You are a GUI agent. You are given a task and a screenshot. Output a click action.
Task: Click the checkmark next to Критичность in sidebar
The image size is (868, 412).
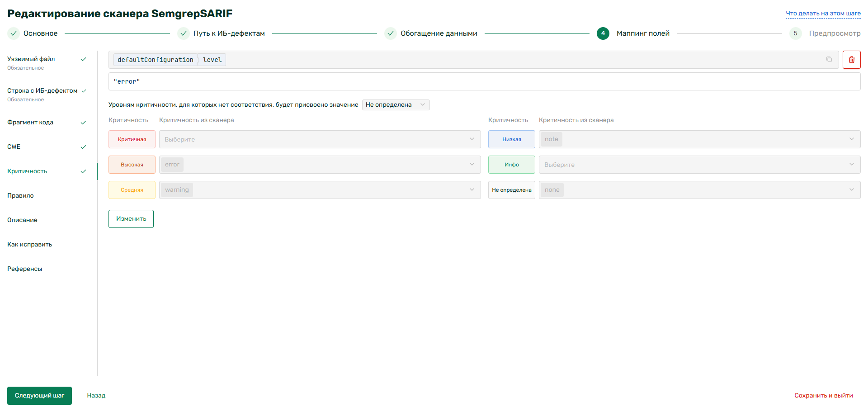point(83,171)
